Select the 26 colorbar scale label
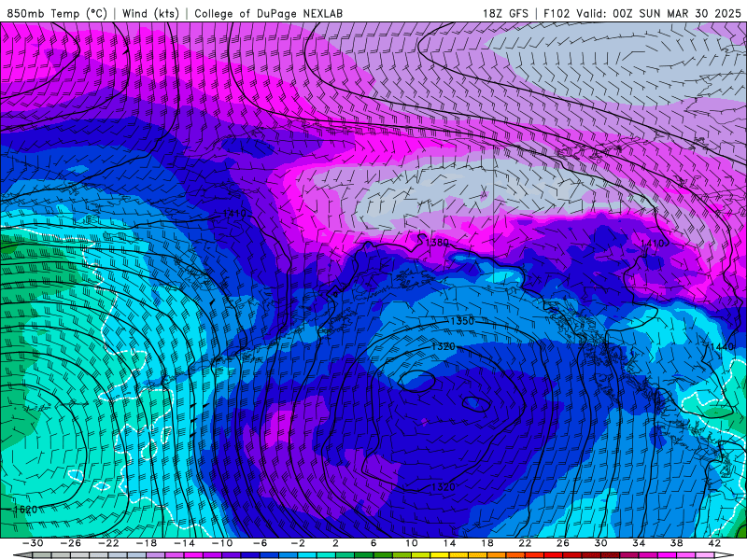 563,543
